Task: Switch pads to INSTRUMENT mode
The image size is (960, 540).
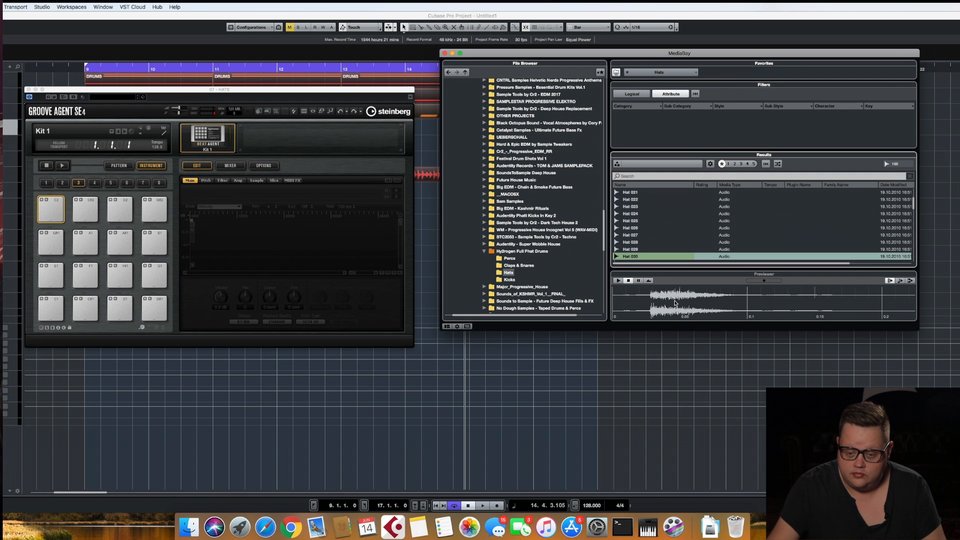Action: pyautogui.click(x=151, y=165)
